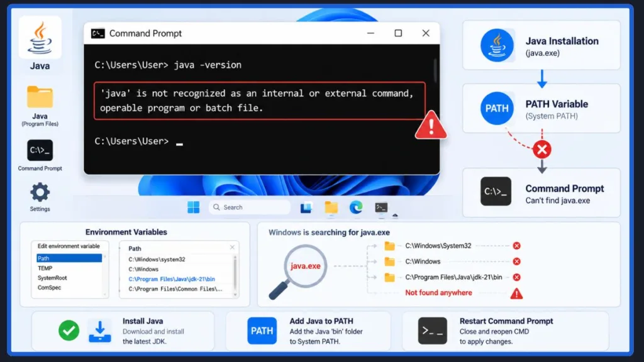Screen dimensions: 644x362
Task: Click the Path list vertical scrollbar
Action: click(235, 275)
